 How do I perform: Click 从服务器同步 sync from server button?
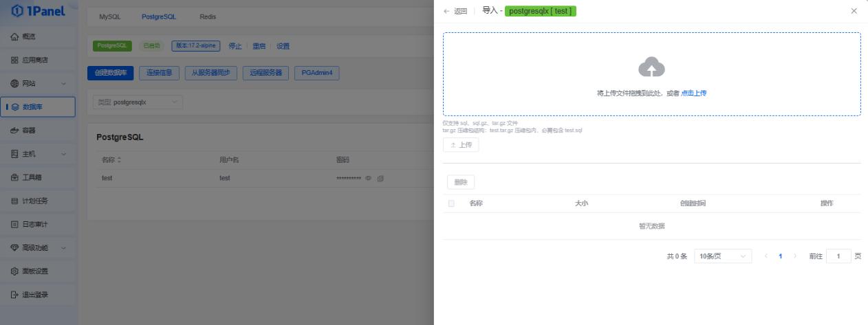[210, 73]
